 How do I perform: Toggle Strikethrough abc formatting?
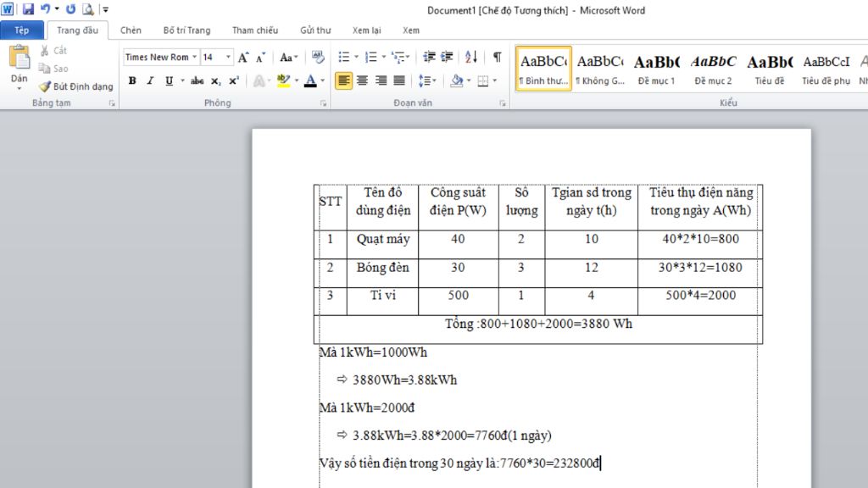point(197,80)
